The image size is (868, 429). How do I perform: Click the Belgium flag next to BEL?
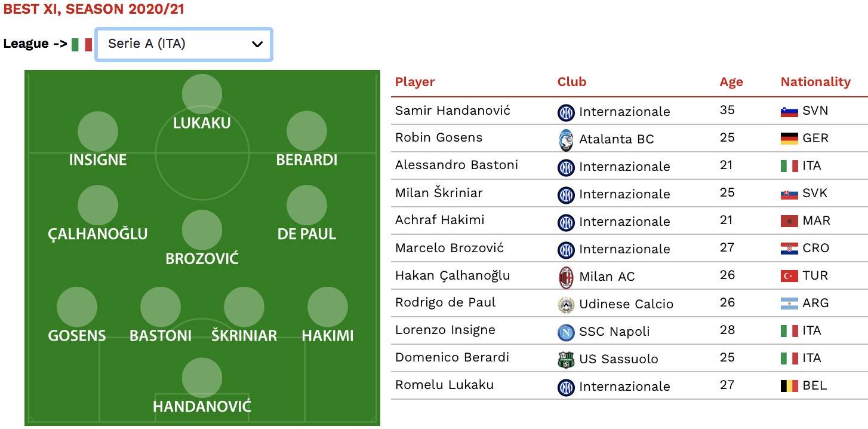(x=789, y=386)
